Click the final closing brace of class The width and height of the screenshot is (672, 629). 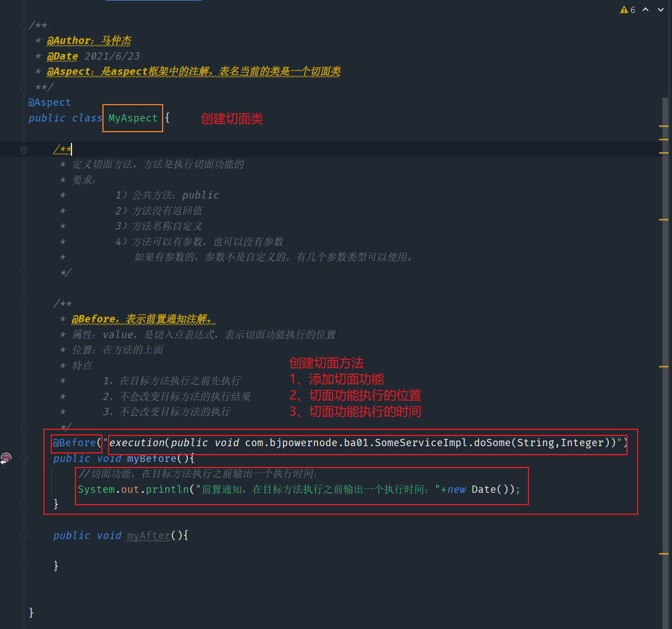tap(31, 612)
